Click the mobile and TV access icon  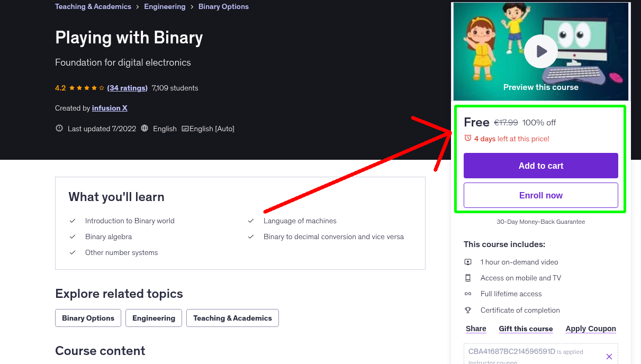tap(468, 278)
